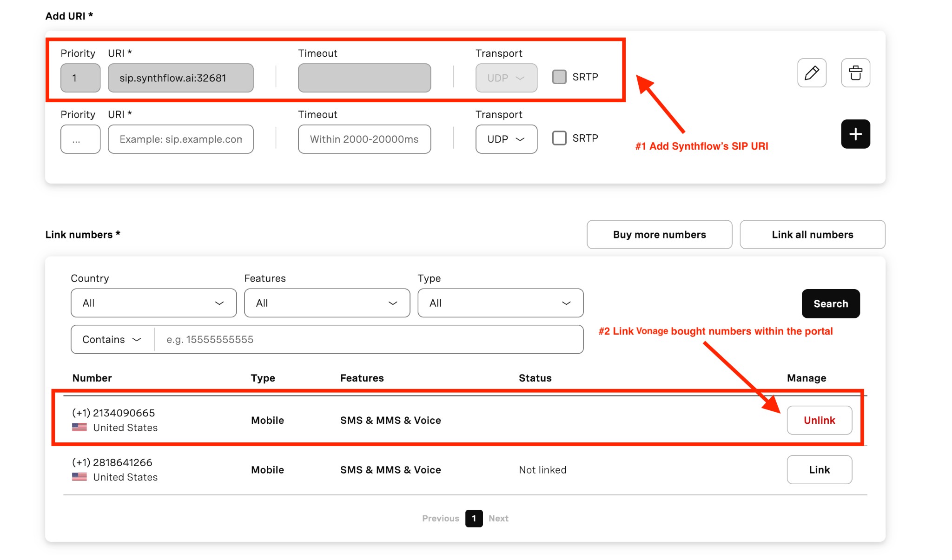Screen dimensions: 952x560
Task: Click Link all numbers button
Action: pyautogui.click(x=812, y=235)
